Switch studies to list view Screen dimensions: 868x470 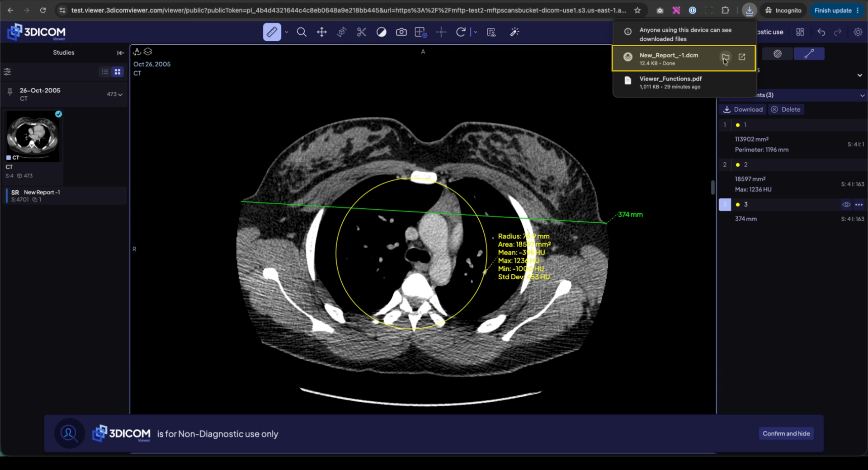[105, 72]
